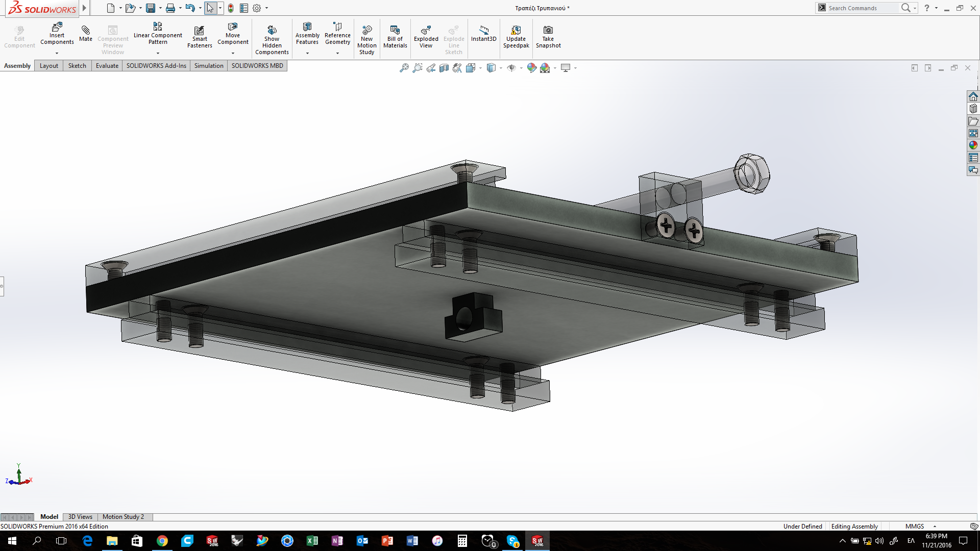Start a New Motion Study
This screenshot has height=551, width=980.
[x=367, y=40]
